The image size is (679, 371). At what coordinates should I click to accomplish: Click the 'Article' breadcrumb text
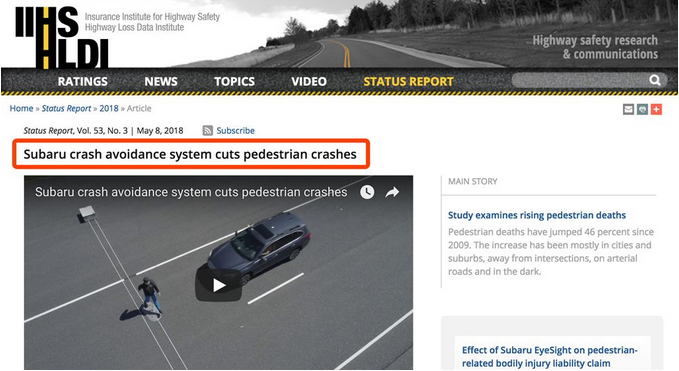pyautogui.click(x=139, y=108)
